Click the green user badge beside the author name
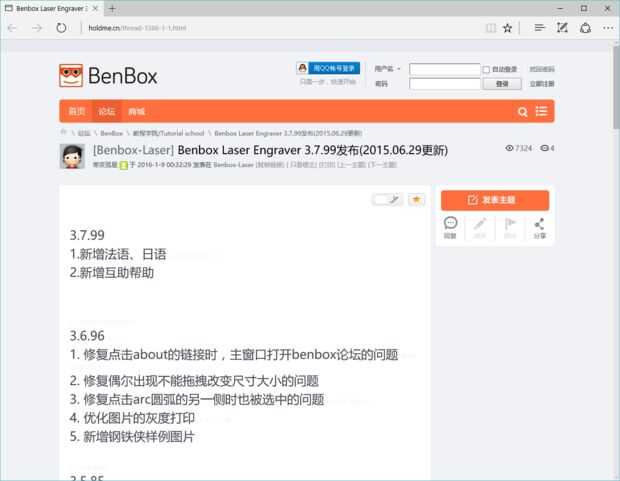This screenshot has height=481, width=620. [x=124, y=165]
